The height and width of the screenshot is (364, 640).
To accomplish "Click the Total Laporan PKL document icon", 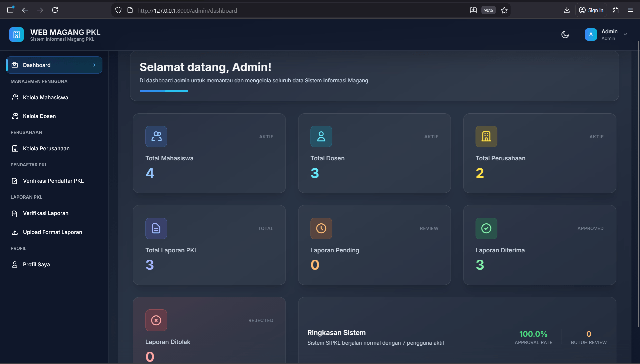I will click(x=156, y=228).
